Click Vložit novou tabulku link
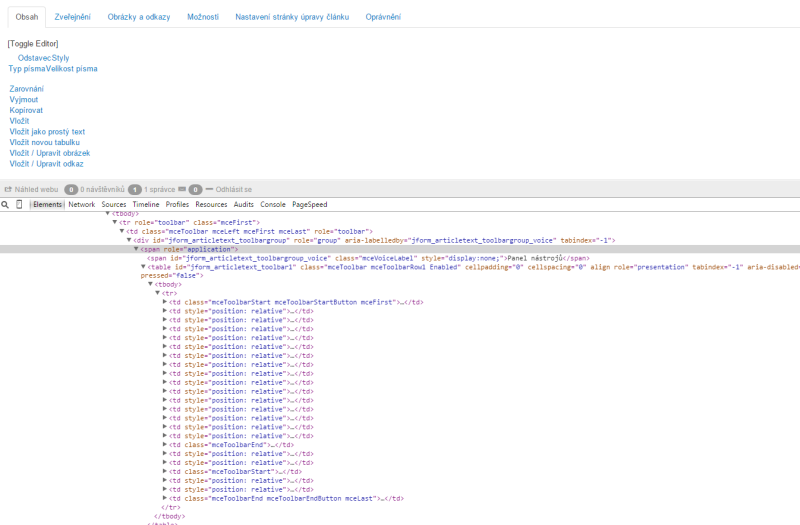Image resolution: width=800 pixels, height=525 pixels. [x=44, y=142]
